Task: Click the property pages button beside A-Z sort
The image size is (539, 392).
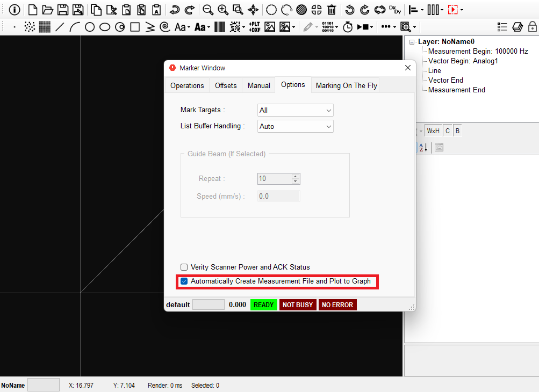Action: coord(439,148)
